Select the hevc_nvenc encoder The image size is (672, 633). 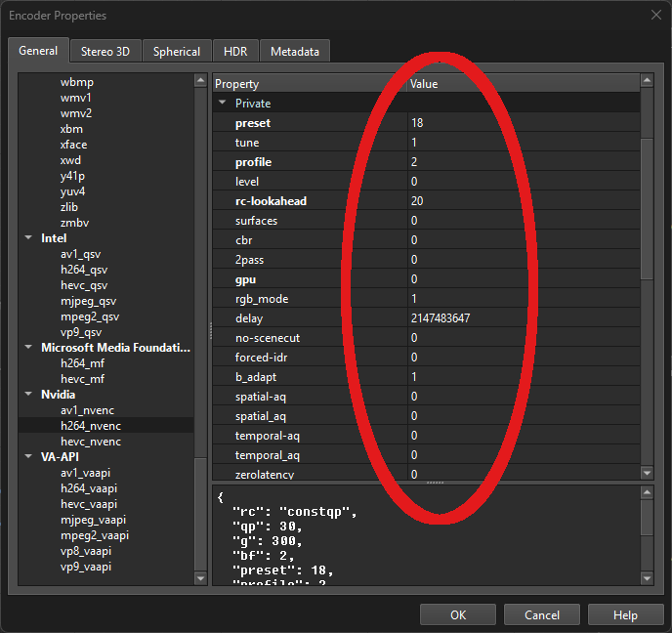click(x=91, y=442)
